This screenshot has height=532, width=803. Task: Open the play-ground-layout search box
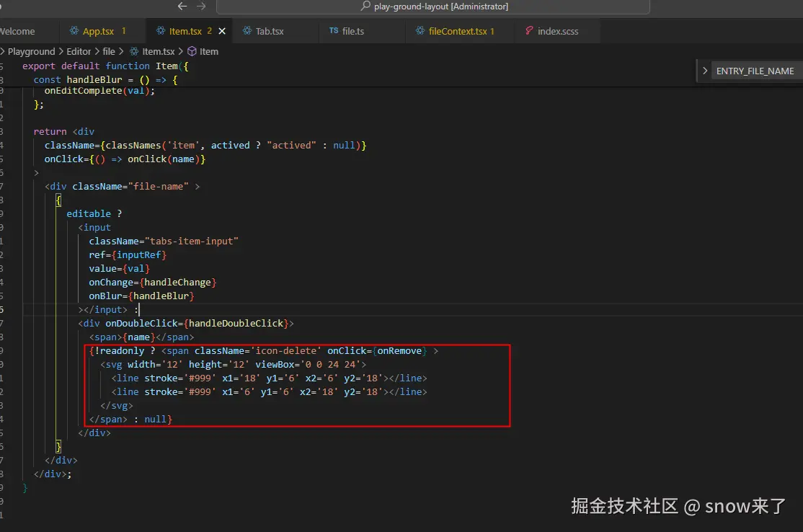pos(433,6)
